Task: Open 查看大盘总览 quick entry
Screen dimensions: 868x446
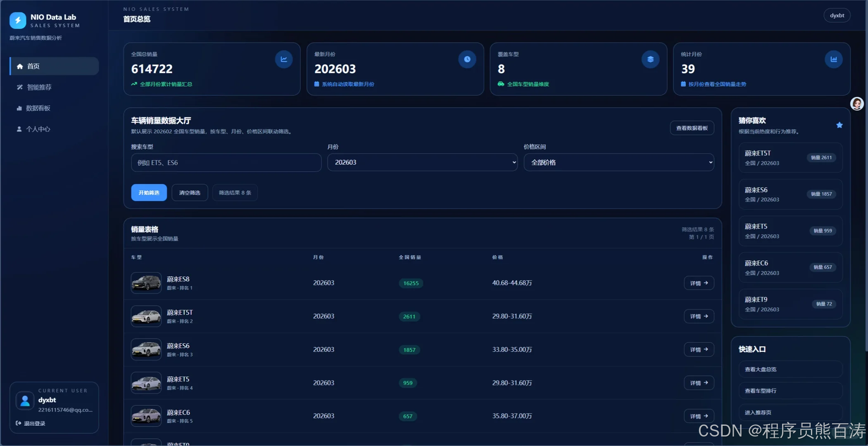Action: 790,369
